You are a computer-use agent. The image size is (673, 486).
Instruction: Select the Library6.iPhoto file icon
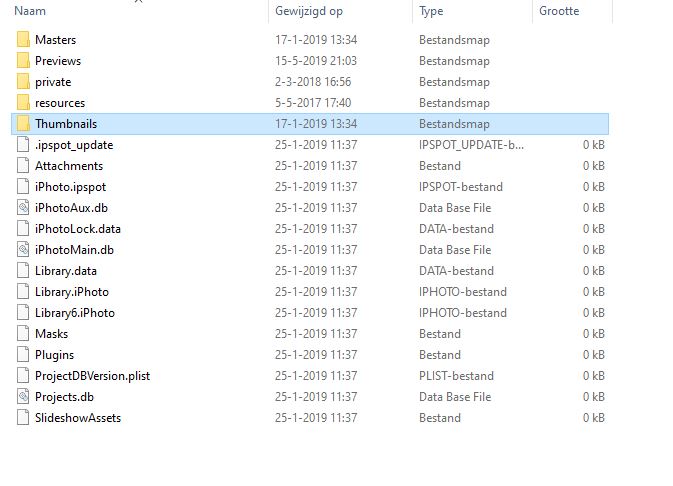click(23, 313)
